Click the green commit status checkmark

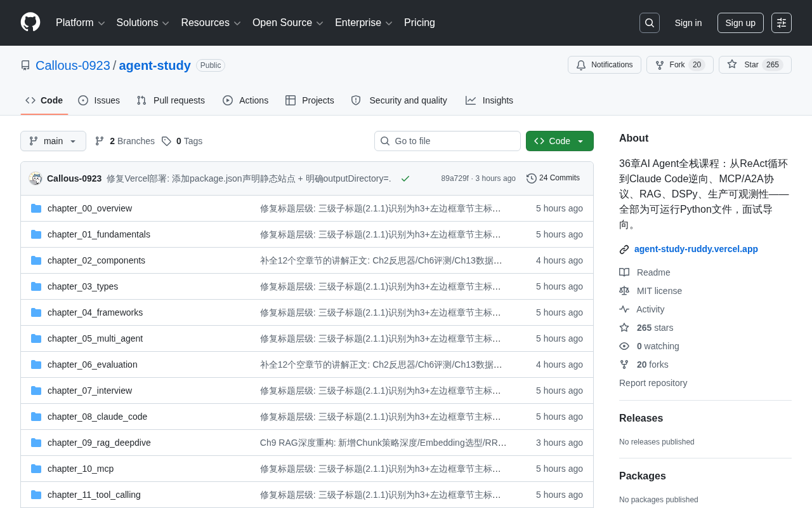coord(405,178)
